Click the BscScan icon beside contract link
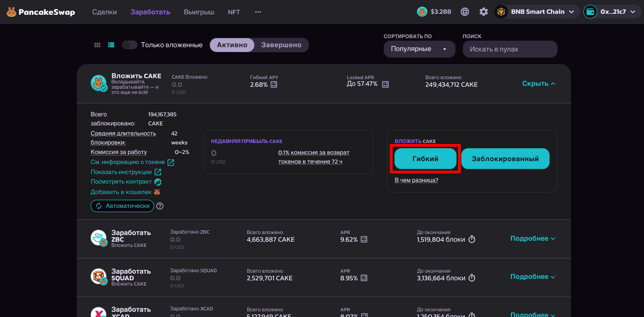 (158, 182)
